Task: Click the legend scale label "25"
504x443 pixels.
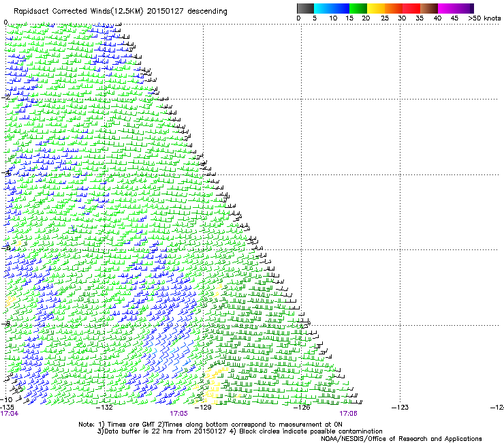Action: (x=385, y=18)
